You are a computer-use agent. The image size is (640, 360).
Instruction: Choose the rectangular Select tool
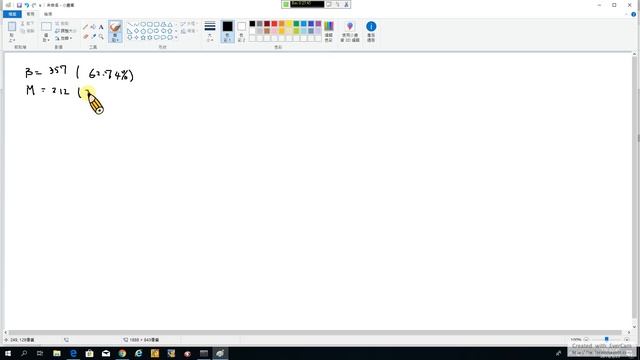(46, 27)
